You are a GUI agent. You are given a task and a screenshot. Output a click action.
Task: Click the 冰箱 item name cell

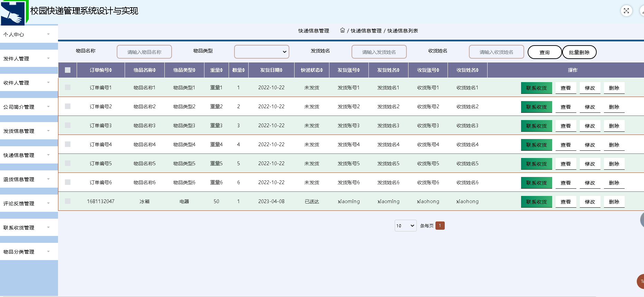point(145,201)
